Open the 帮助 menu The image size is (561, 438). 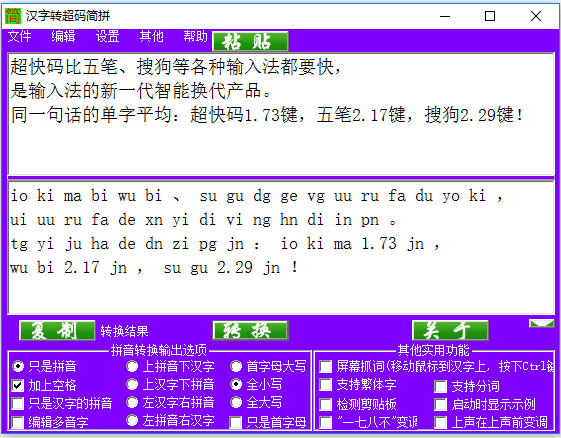[x=195, y=36]
